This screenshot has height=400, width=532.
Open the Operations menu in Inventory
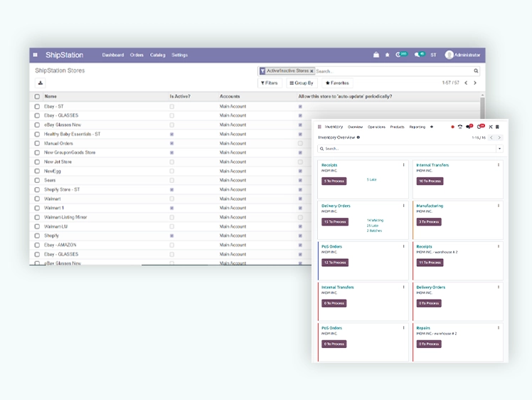coord(376,127)
